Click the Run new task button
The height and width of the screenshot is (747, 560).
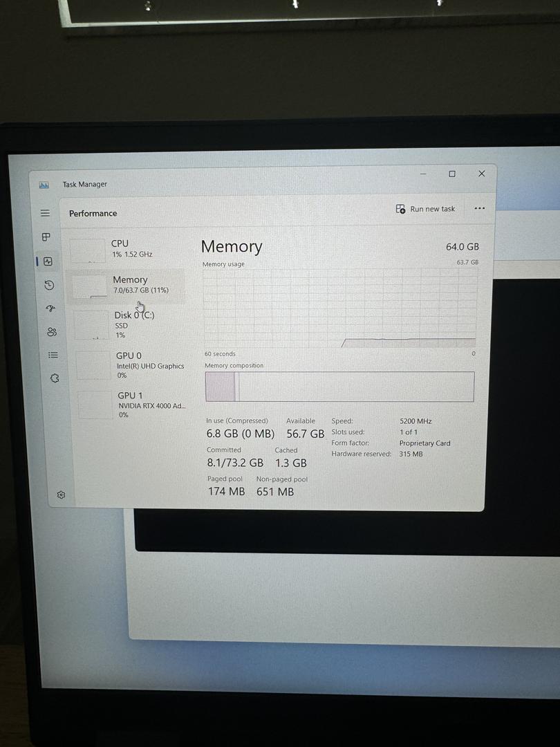(425, 209)
